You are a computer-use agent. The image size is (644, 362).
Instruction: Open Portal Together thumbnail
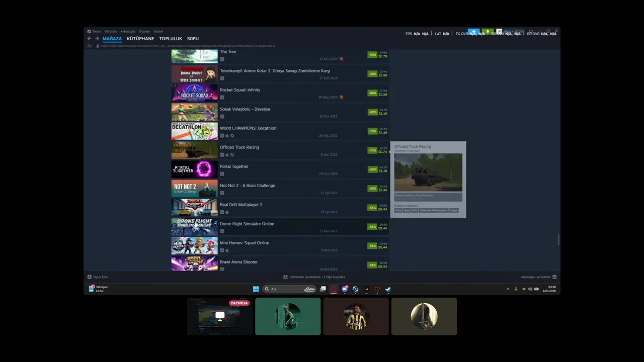point(194,169)
